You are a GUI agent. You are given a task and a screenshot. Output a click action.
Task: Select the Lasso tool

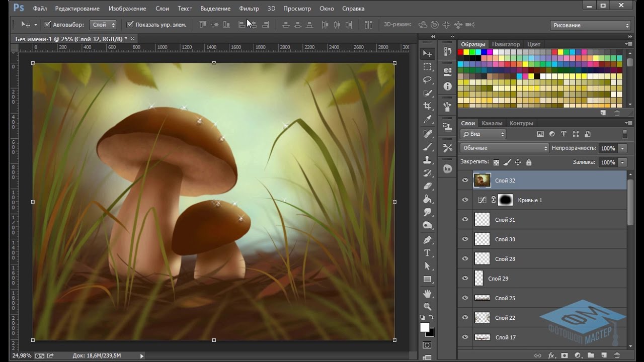coord(427,80)
